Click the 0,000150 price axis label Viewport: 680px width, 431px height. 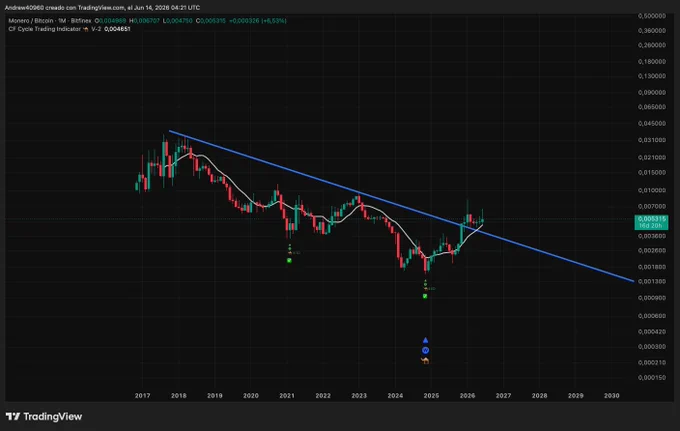[652, 378]
